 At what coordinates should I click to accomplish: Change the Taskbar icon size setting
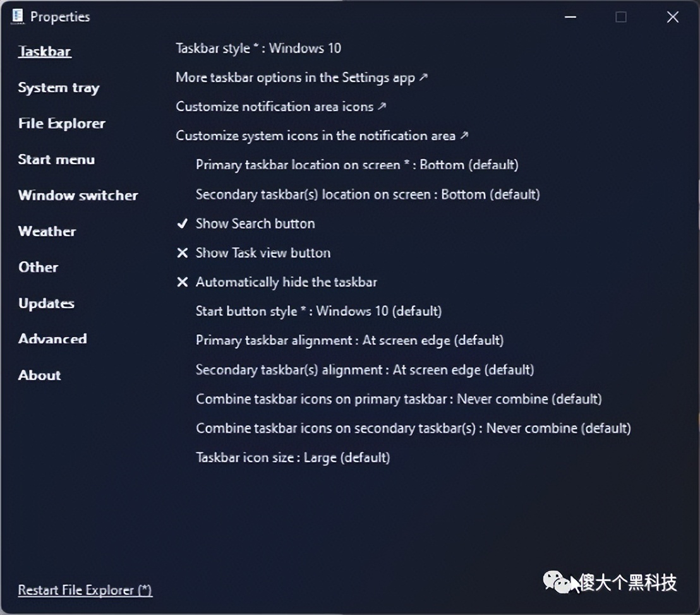click(x=293, y=458)
